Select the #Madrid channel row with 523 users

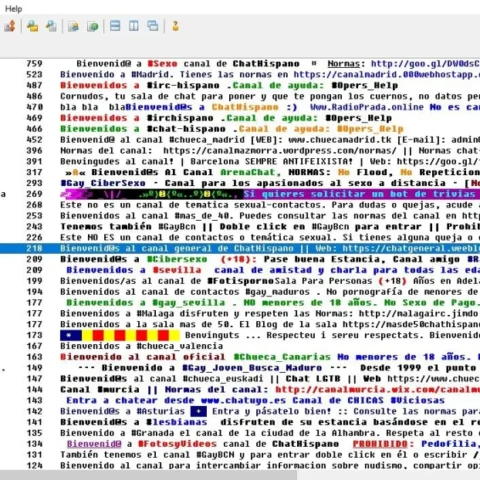(x=240, y=74)
